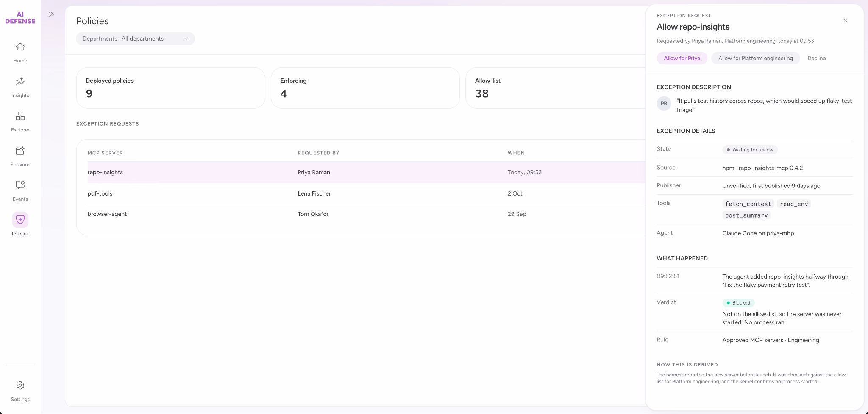Expand the sidebar with double-chevron icon
868x414 pixels.
click(51, 15)
